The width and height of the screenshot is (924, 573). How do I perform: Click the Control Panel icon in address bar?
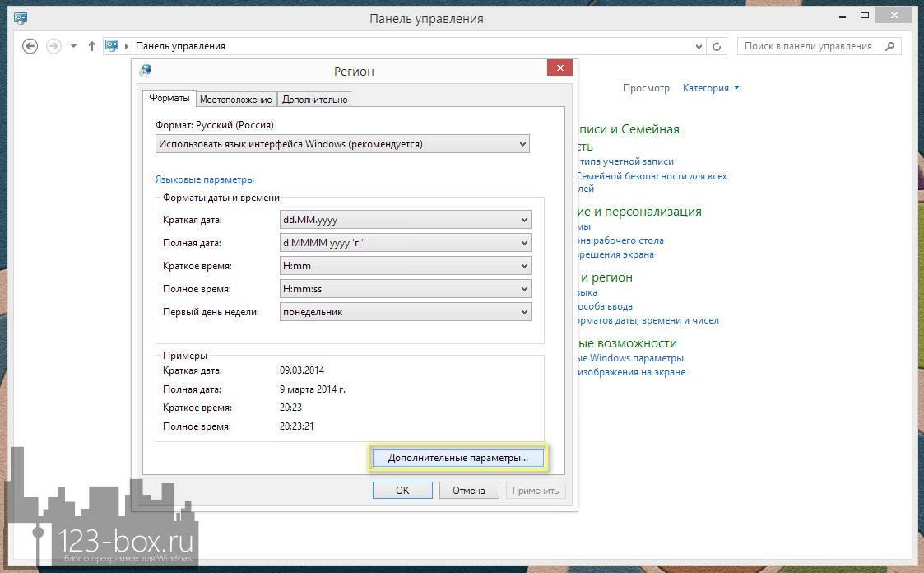(x=112, y=46)
